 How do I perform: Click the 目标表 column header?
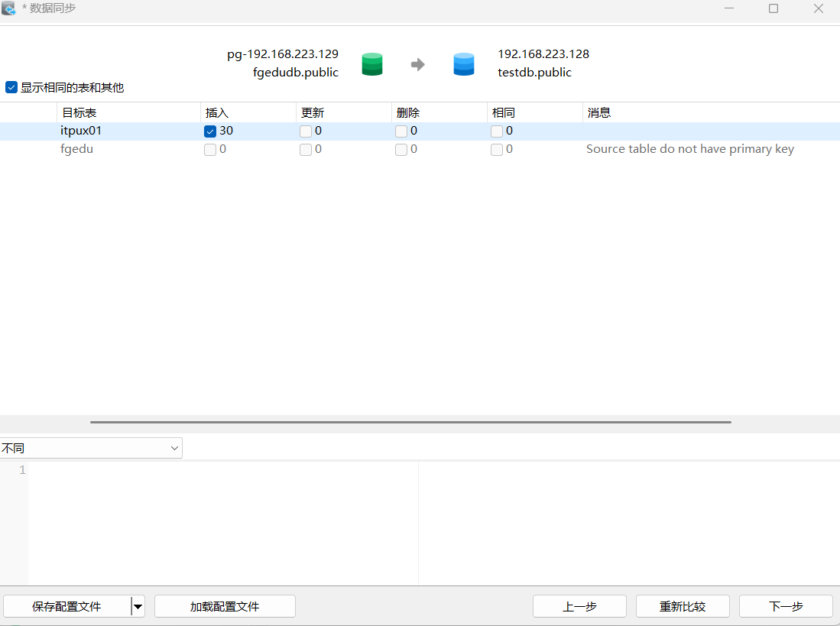point(79,112)
